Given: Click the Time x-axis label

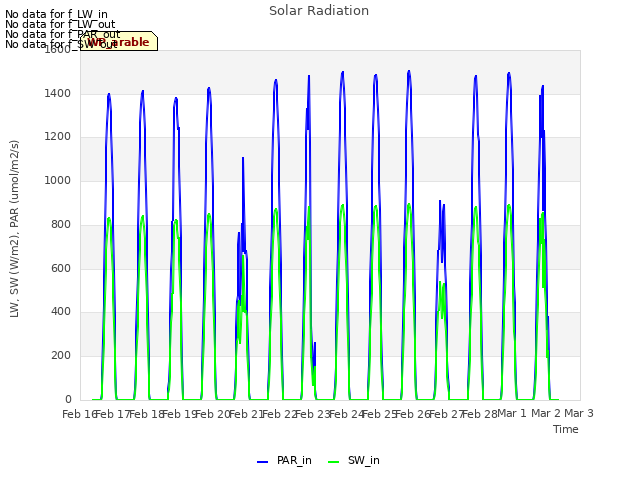Looking at the screenshot, I should pos(566,429).
